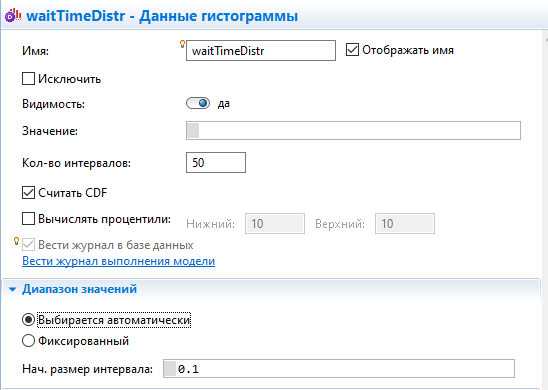Enable Вычислять процентили checkbox
The width and height of the screenshot is (548, 390).
click(x=28, y=219)
